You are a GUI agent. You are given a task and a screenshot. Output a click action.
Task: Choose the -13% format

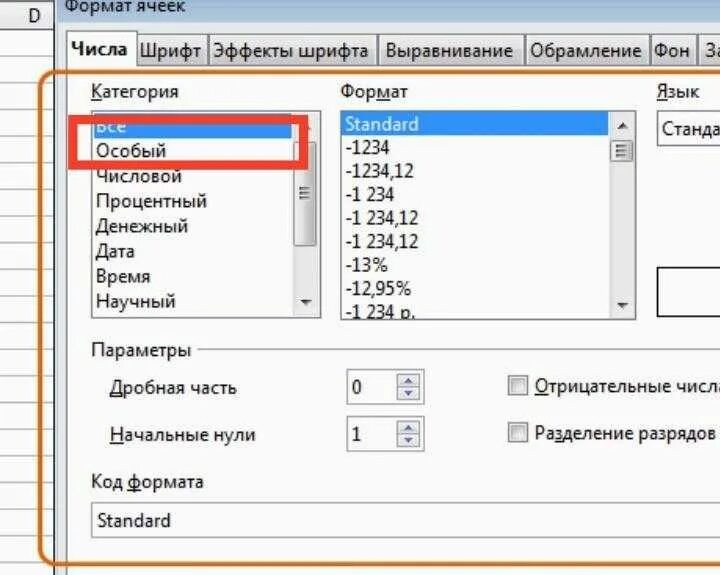coord(475,265)
